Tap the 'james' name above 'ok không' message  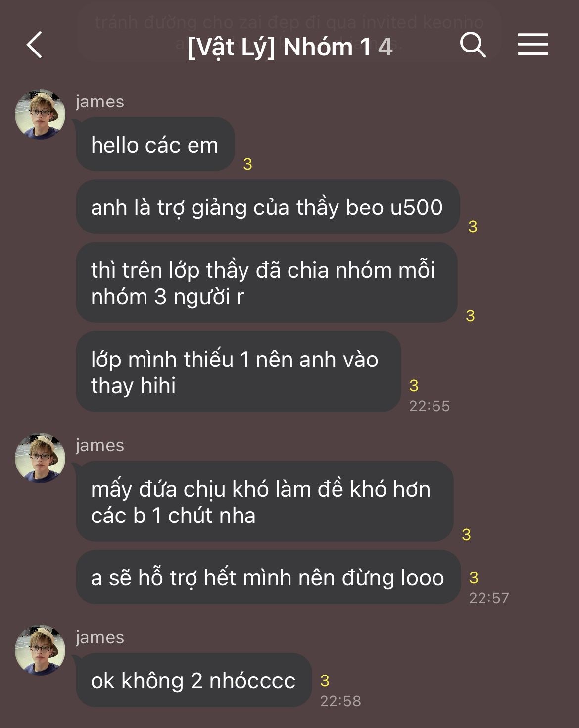coord(100,637)
